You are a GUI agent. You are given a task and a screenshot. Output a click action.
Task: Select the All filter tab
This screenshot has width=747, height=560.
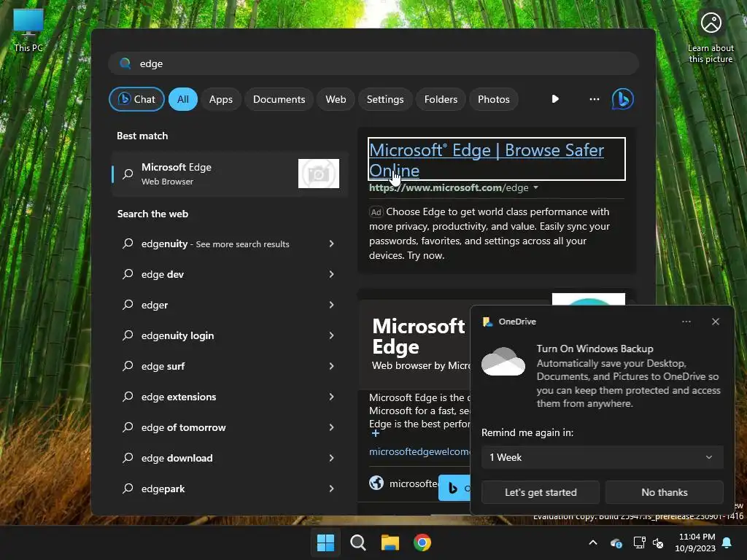coord(183,99)
